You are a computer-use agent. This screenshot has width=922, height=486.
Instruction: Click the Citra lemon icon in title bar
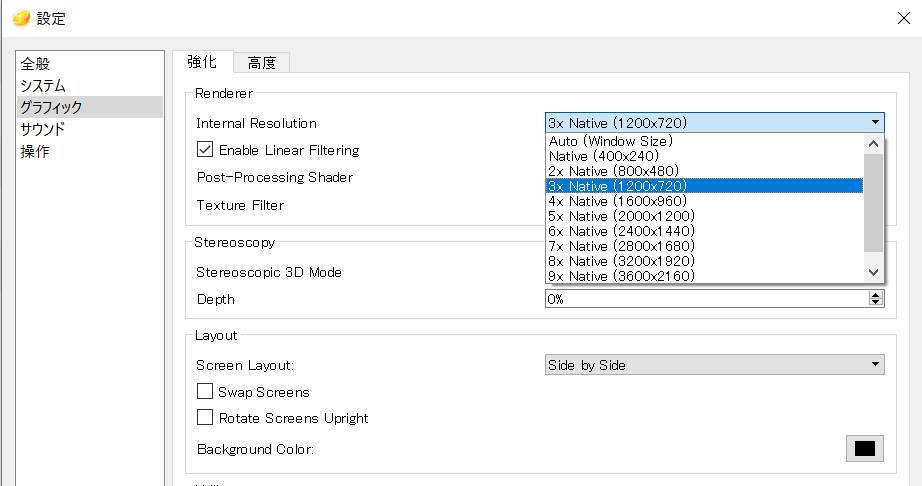(21, 18)
